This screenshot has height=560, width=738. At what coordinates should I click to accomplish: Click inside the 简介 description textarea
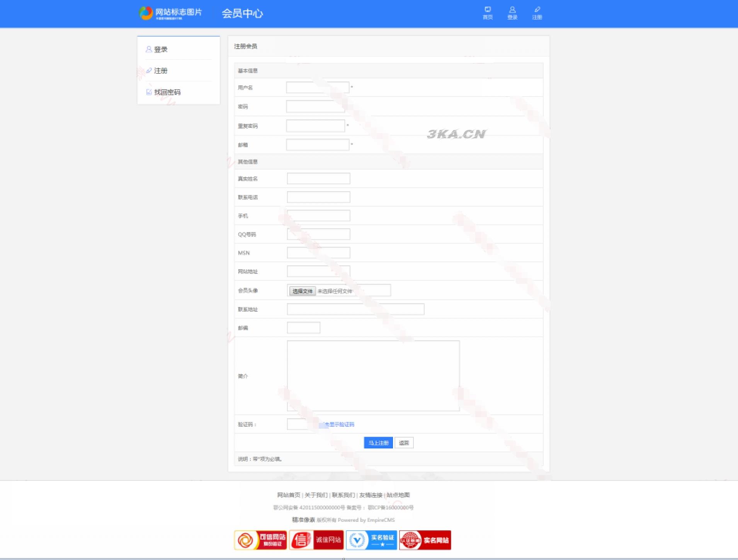(x=372, y=374)
